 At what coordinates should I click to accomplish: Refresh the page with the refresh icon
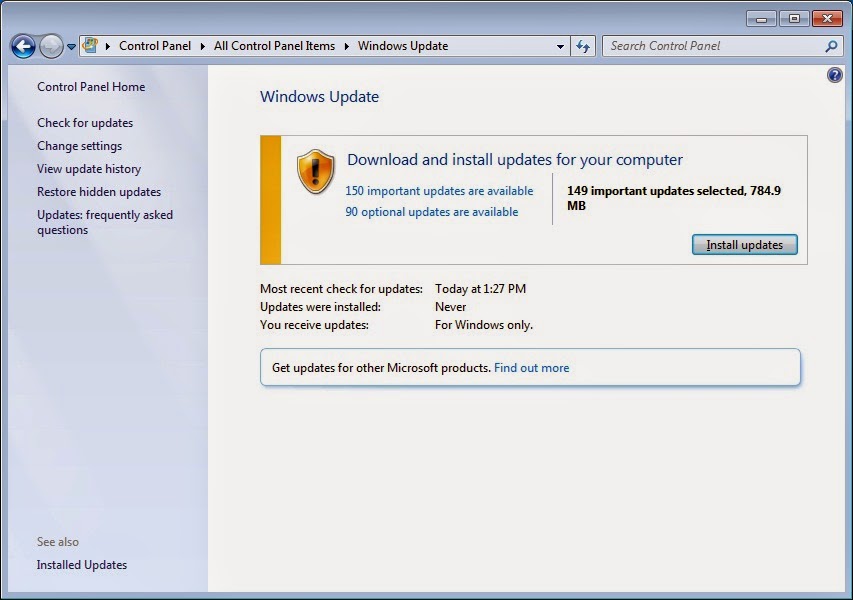[583, 47]
